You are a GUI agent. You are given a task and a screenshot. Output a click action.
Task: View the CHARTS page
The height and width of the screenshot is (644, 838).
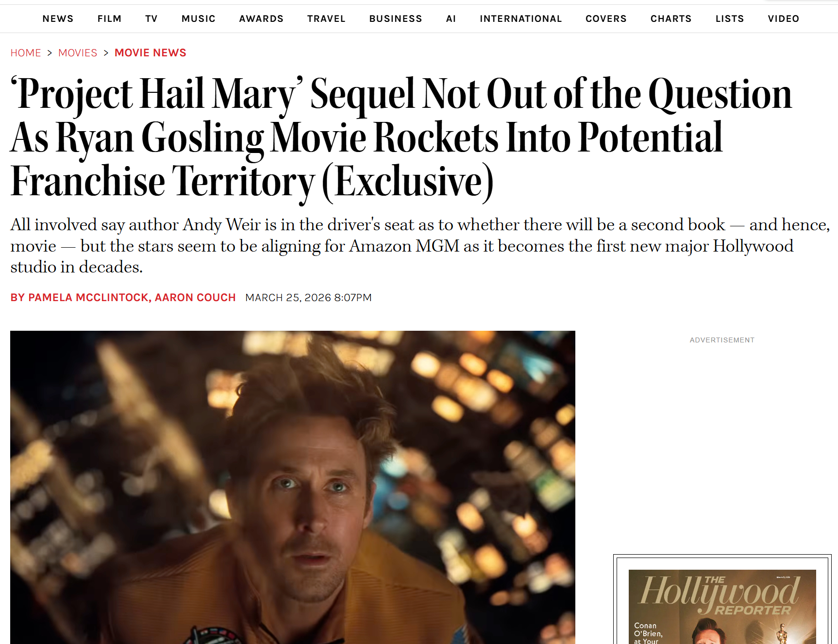pos(671,18)
